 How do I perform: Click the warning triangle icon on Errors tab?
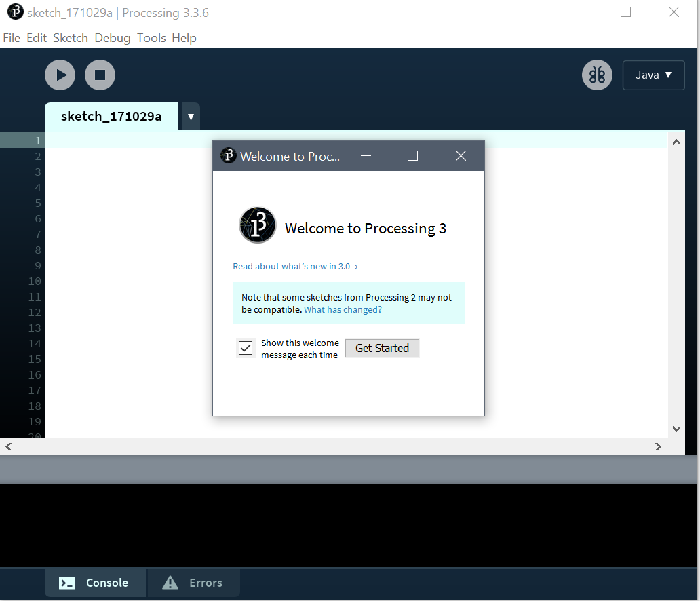pyautogui.click(x=170, y=582)
